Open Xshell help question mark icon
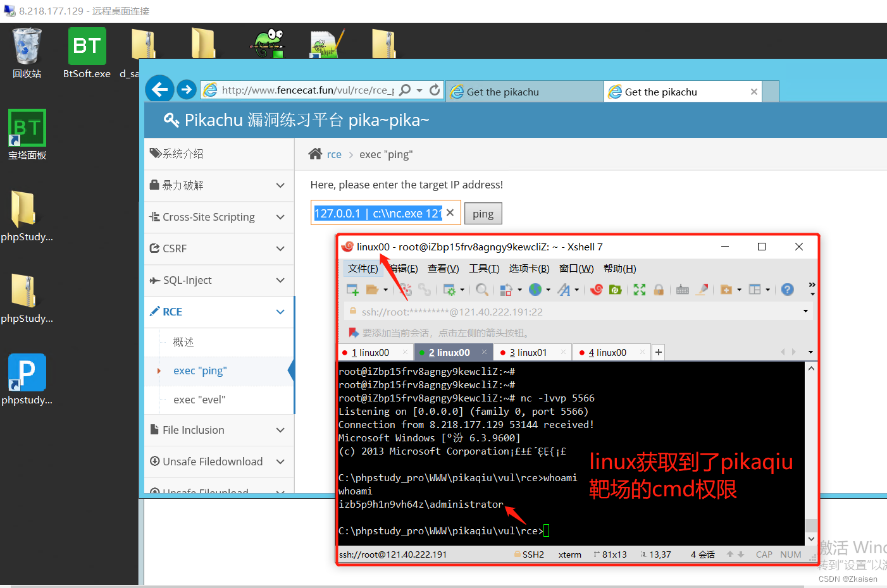 click(x=788, y=290)
